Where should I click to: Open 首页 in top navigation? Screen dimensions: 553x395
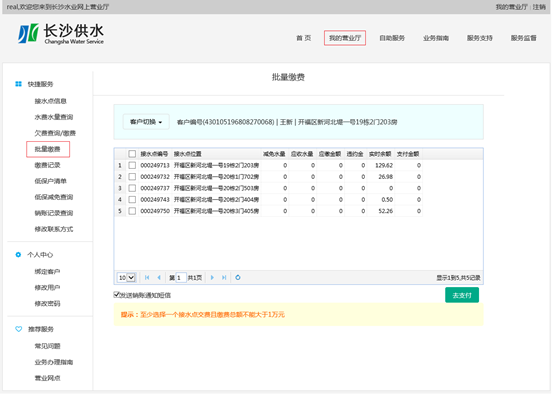click(304, 38)
